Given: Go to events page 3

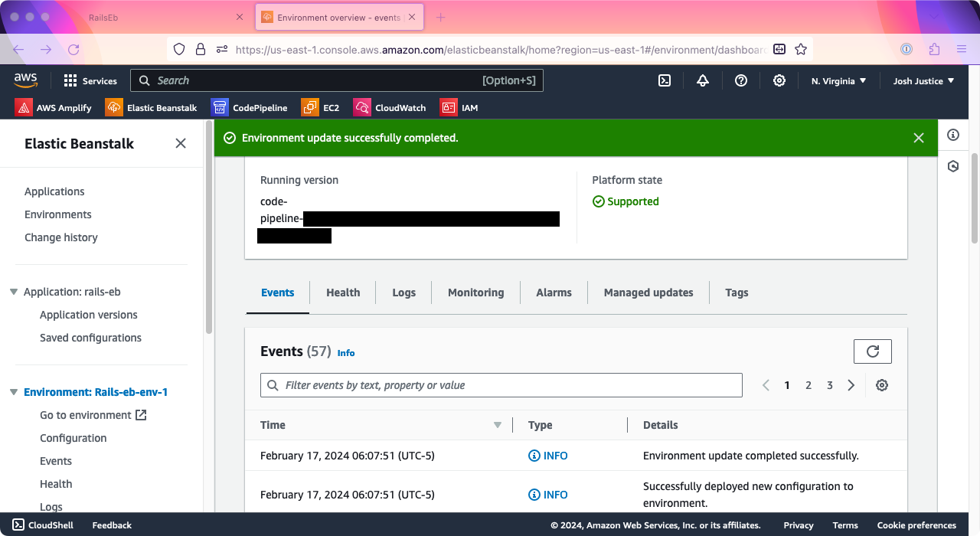Looking at the screenshot, I should click(830, 385).
